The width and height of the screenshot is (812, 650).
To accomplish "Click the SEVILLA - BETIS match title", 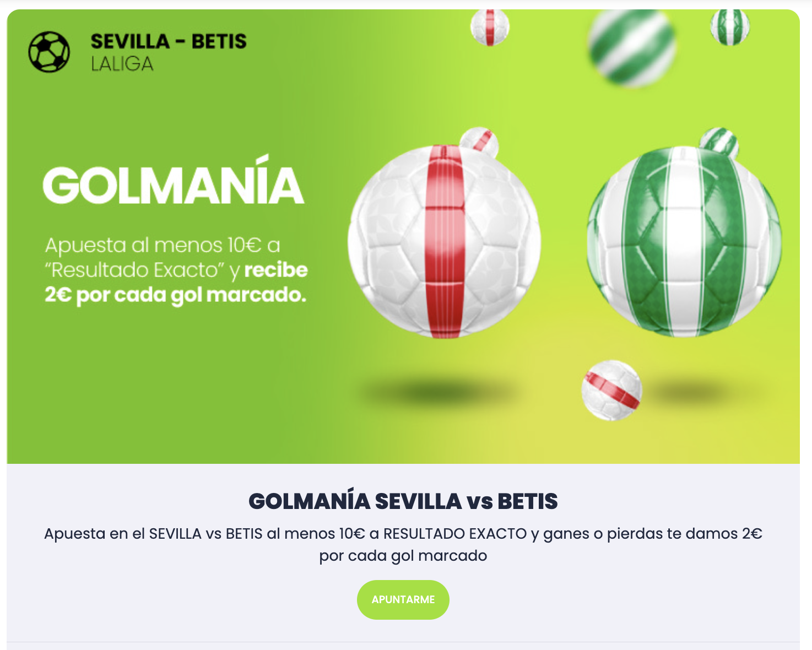I will (x=169, y=41).
